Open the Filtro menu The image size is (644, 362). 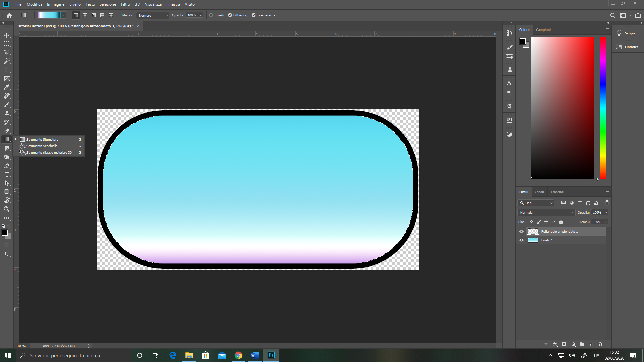click(x=125, y=4)
